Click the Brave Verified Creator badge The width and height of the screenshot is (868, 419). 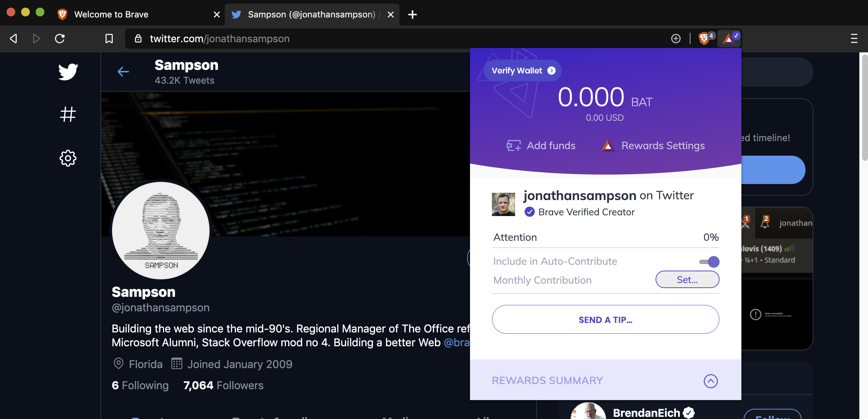pos(580,212)
